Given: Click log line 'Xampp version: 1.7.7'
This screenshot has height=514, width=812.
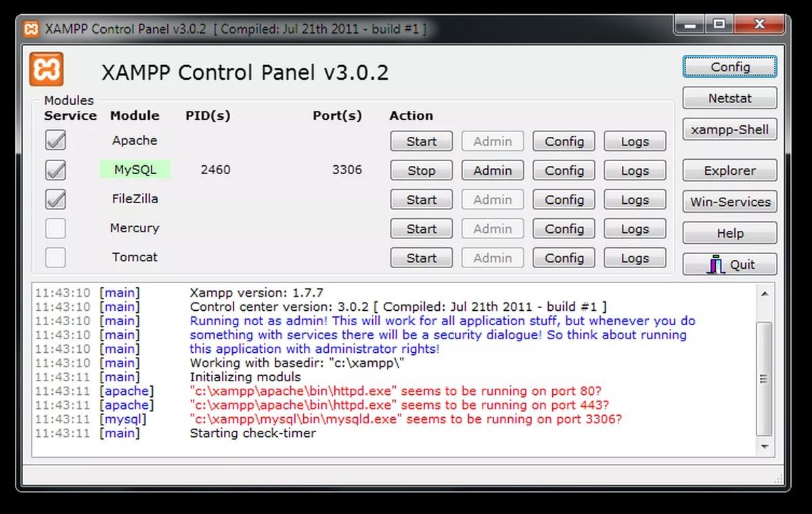Looking at the screenshot, I should tap(256, 293).
